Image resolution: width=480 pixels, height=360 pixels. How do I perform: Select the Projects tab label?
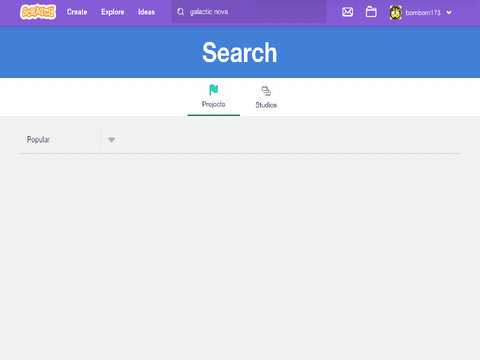[x=213, y=104]
